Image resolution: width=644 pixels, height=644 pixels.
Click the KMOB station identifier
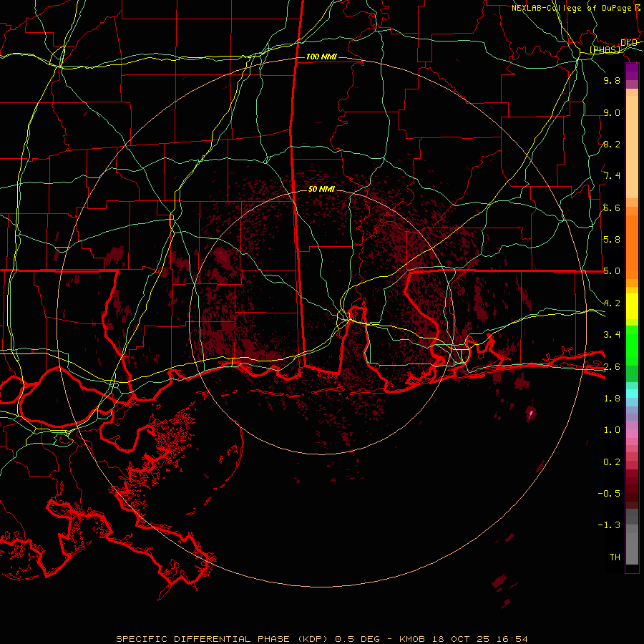412,639
